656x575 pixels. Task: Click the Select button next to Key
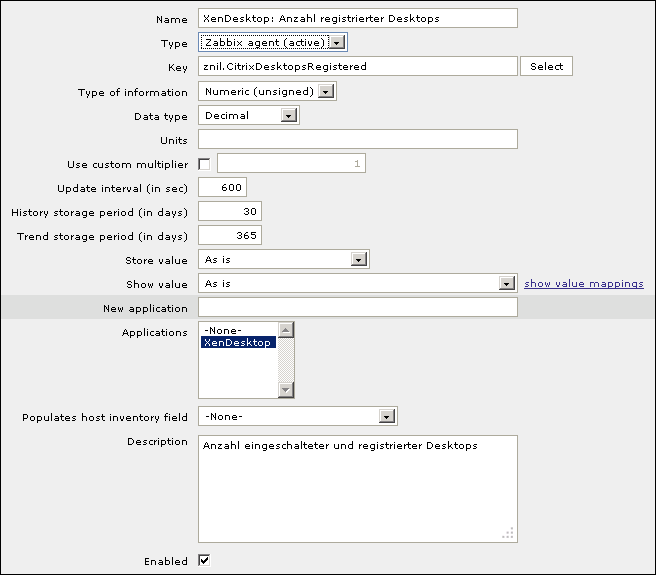(x=546, y=67)
